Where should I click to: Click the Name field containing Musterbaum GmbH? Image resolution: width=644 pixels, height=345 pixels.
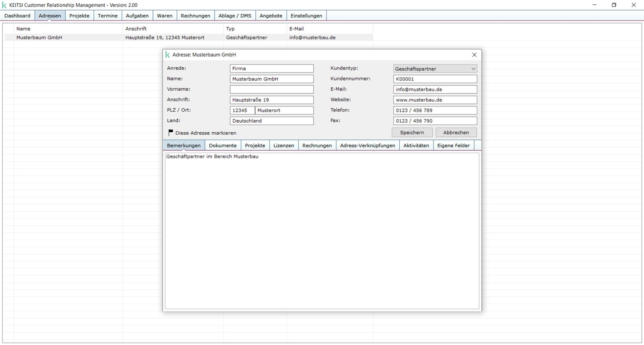pyautogui.click(x=272, y=79)
